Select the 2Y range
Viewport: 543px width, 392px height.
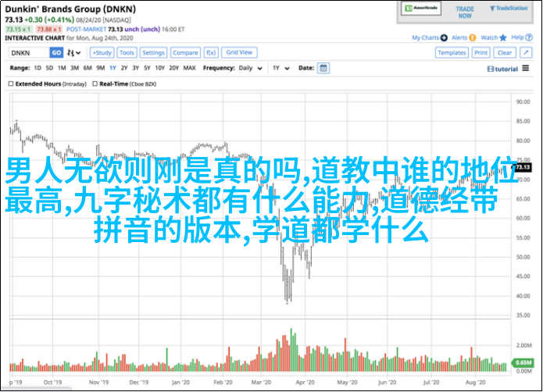coord(124,68)
